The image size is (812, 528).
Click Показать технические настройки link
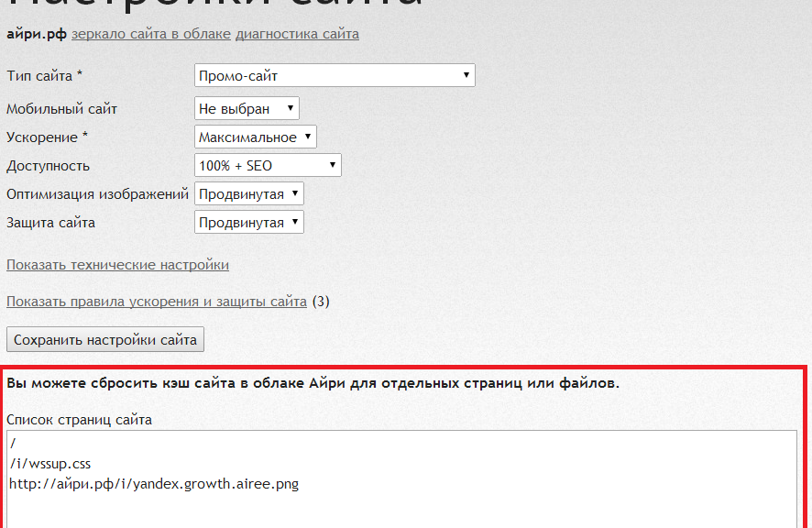[x=117, y=265]
